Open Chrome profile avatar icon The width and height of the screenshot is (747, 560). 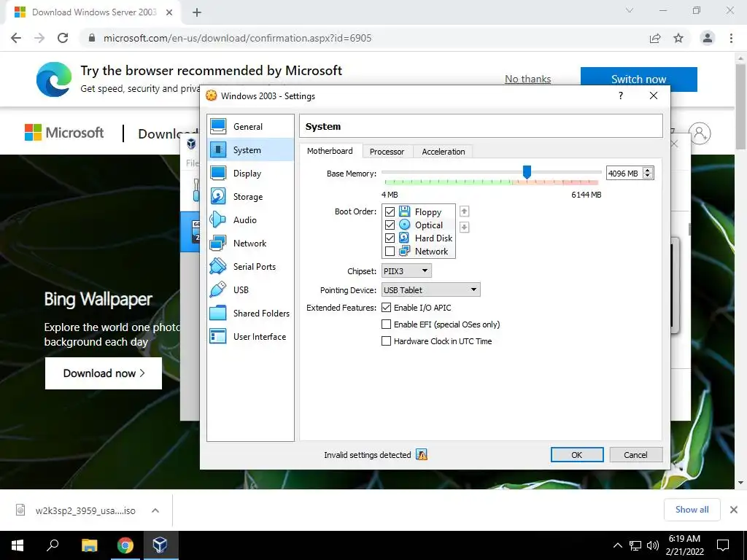[x=708, y=38]
